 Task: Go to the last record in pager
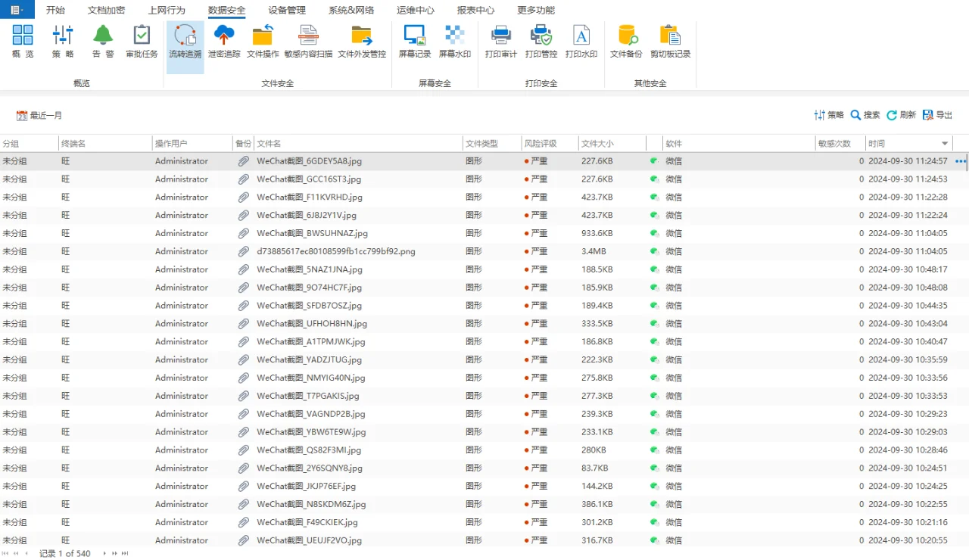125,553
